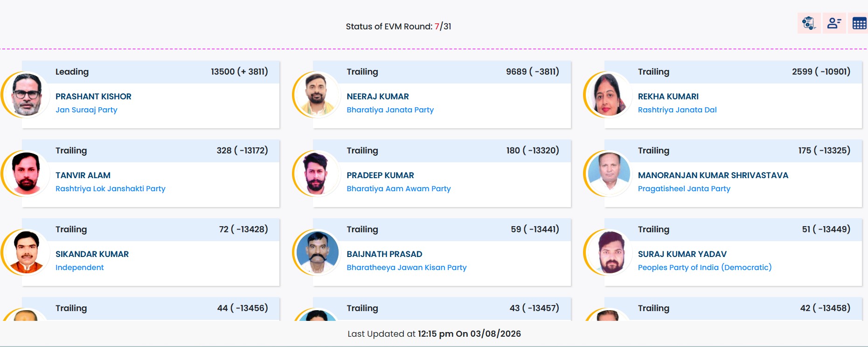
Task: Select the SURAJ KUMAR YADAV name
Action: click(x=682, y=254)
